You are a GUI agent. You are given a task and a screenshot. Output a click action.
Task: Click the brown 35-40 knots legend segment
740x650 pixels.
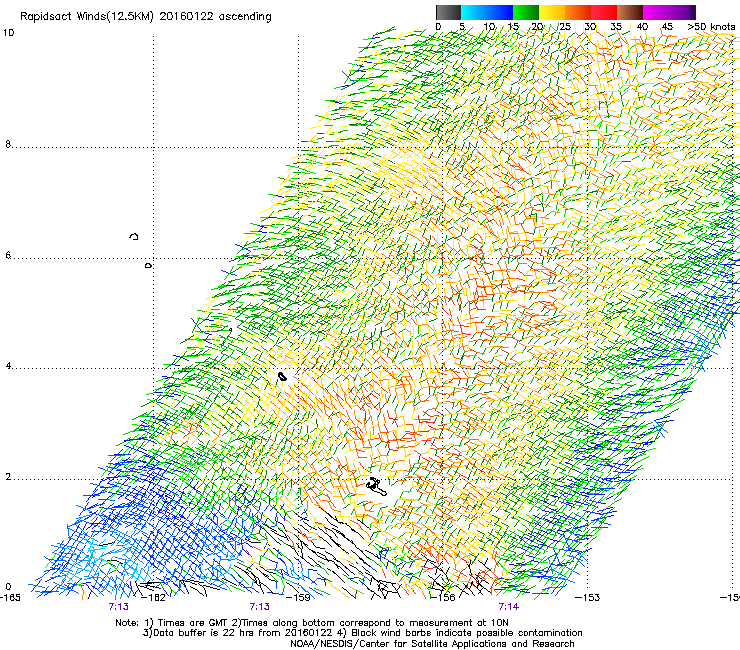(630, 12)
